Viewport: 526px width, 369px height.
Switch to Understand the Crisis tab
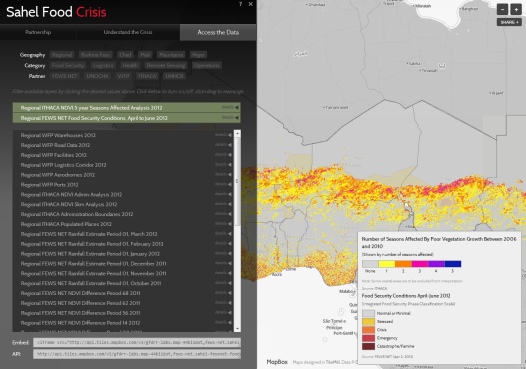coord(128,32)
